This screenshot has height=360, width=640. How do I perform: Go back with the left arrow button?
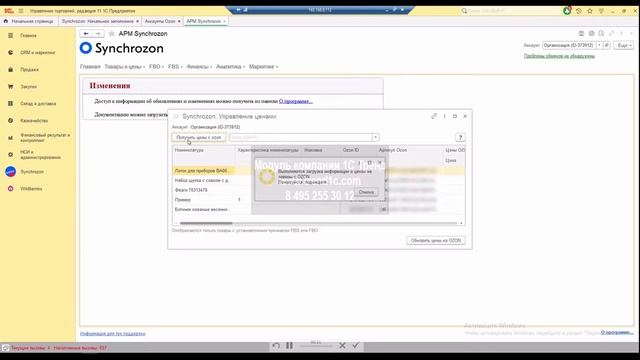pyautogui.click(x=86, y=33)
